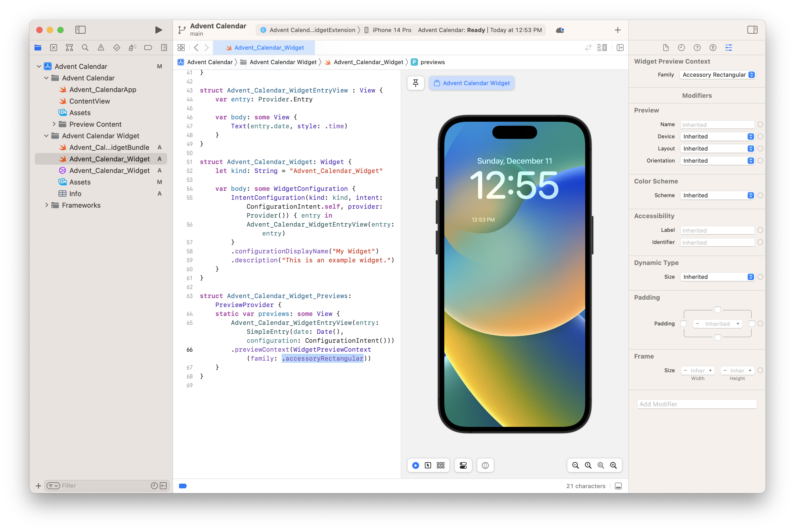Select the Advent Calendar Widget preview button
Viewport: 795px width, 532px height.
(472, 83)
